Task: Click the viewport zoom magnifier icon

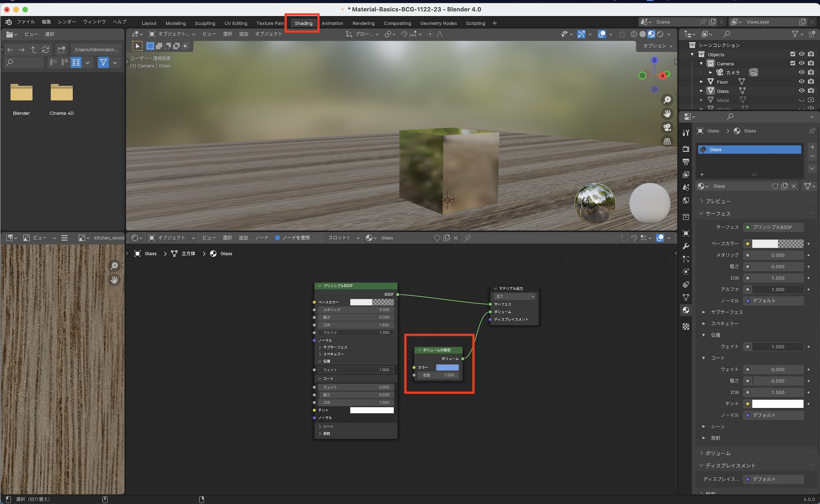Action: [667, 100]
